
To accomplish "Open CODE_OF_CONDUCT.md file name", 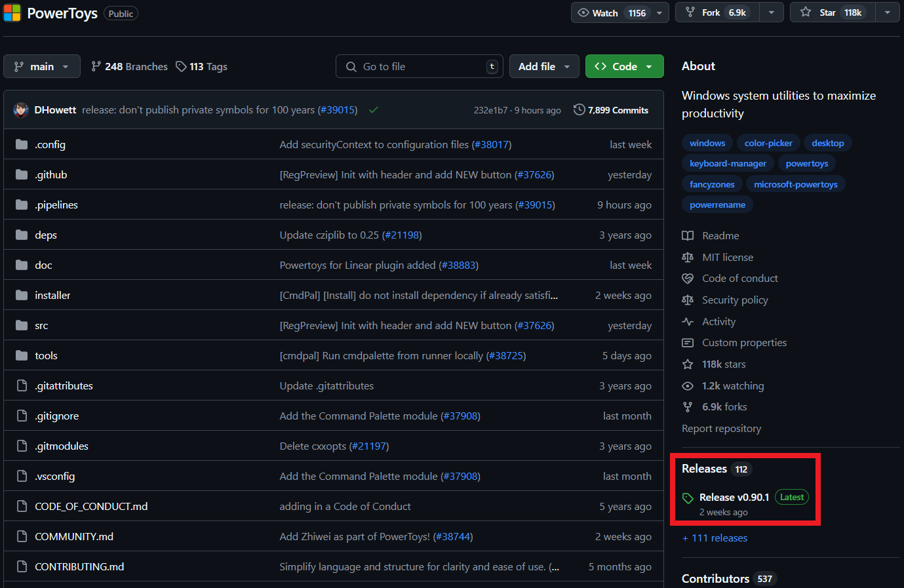I will point(91,506).
